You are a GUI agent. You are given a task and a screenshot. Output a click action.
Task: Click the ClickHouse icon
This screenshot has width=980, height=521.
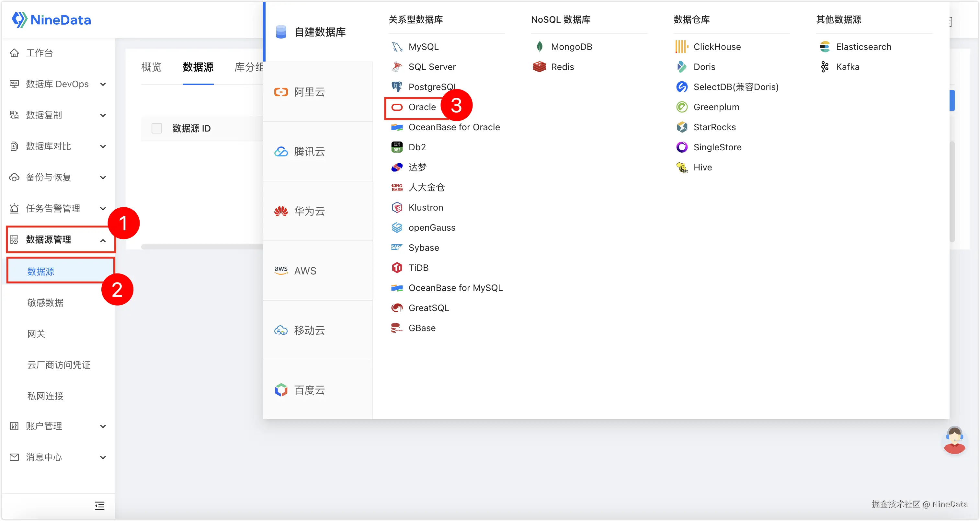click(x=681, y=47)
